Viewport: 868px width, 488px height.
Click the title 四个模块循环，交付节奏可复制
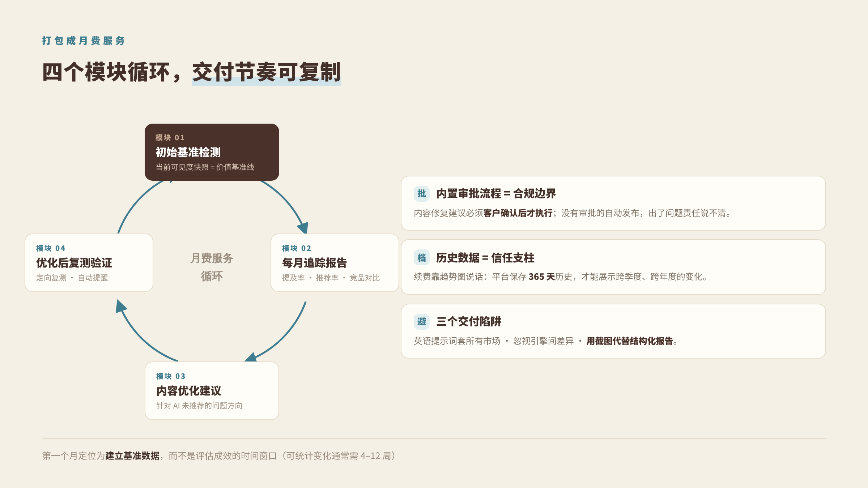[x=192, y=72]
